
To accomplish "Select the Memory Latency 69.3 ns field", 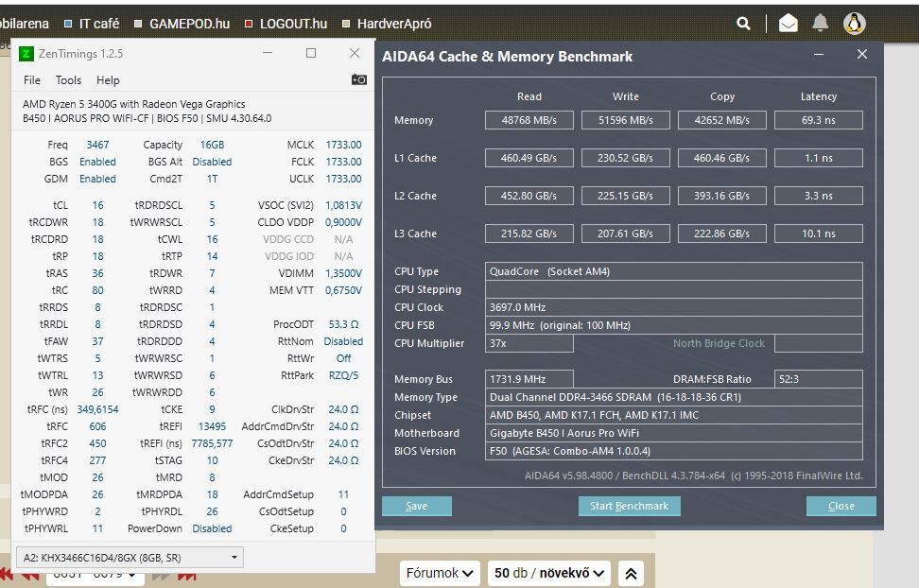I will coord(819,120).
